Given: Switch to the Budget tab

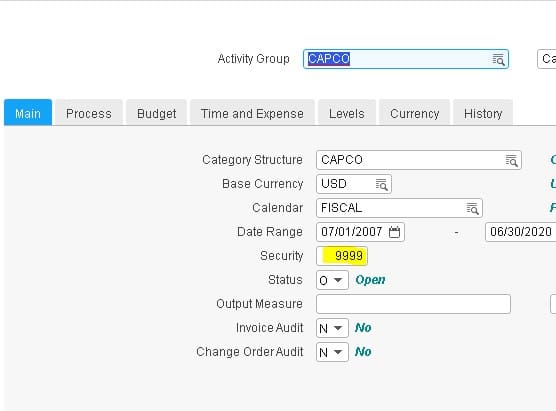Looking at the screenshot, I should coord(156,113).
